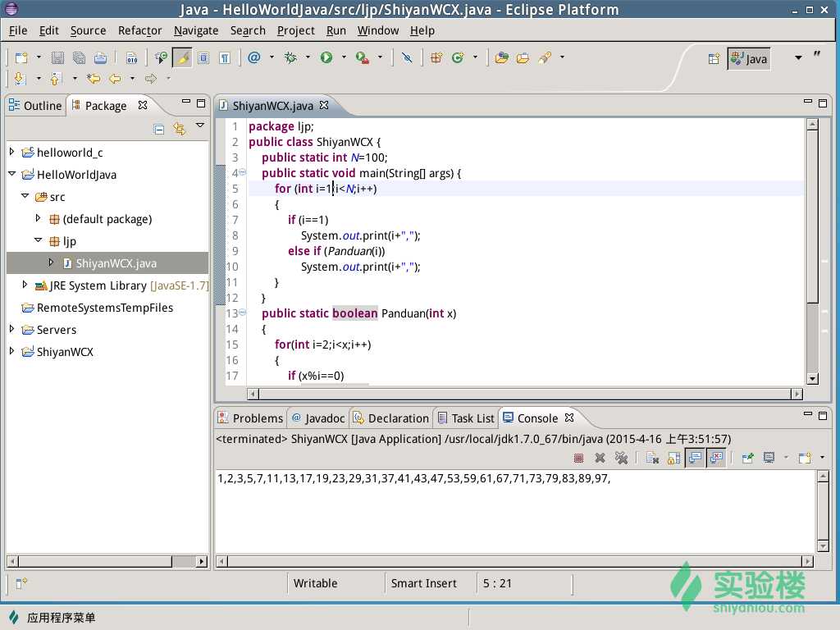Toggle console Scroll Lock button

point(674,458)
